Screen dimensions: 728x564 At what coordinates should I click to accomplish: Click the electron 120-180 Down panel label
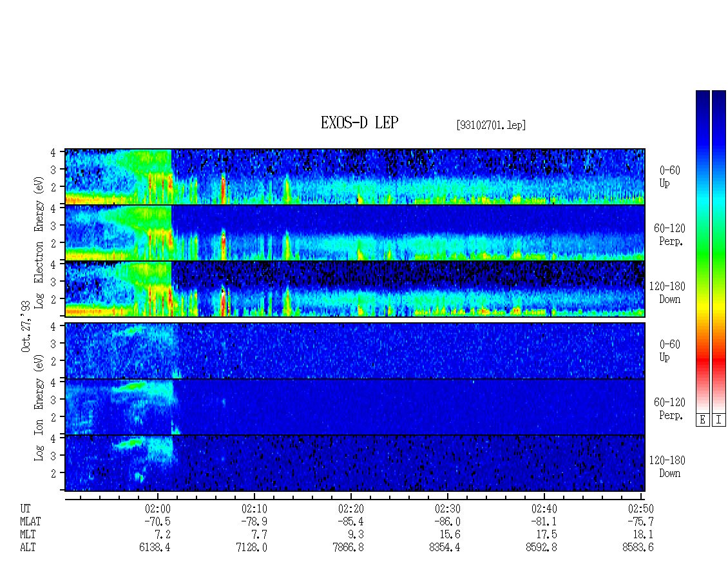(667, 293)
